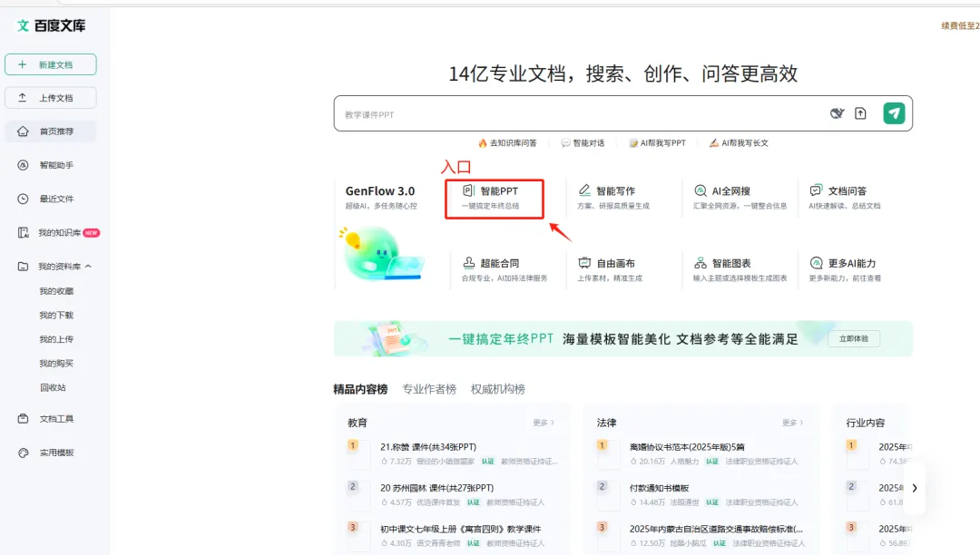Open 首页推荐 in the sidebar
The image size is (980, 555).
(x=51, y=131)
